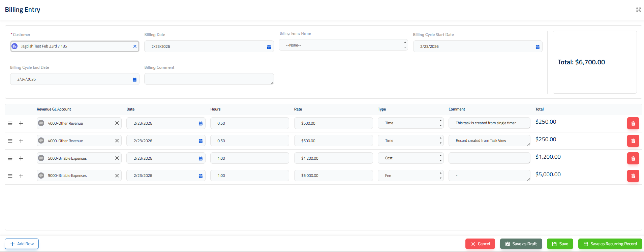
Task: Open calendar picker for Billing Date
Action: point(269,47)
